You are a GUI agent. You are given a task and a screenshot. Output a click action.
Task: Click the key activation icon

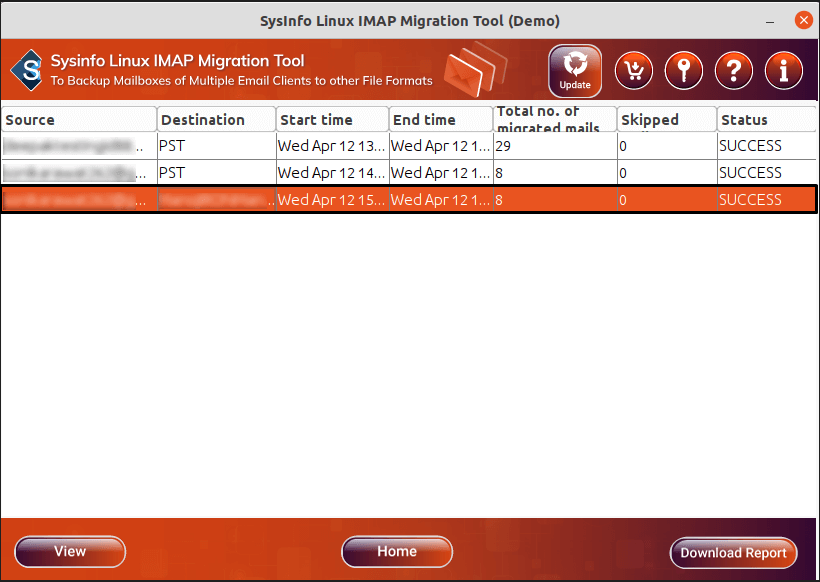[x=684, y=71]
